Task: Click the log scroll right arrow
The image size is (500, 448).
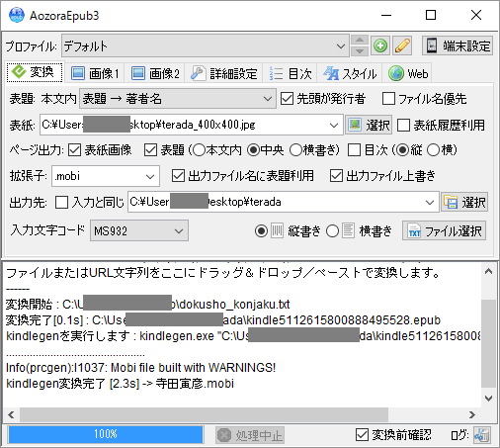Action: coord(472,414)
